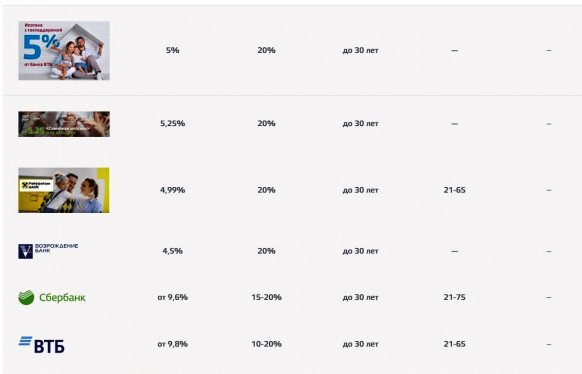Open the 5.25% family mortgage banner

tap(64, 124)
